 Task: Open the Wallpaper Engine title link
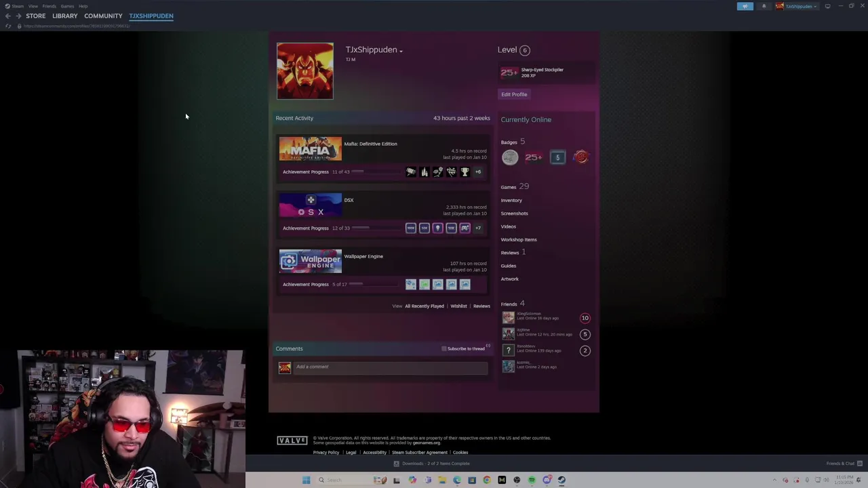point(363,256)
